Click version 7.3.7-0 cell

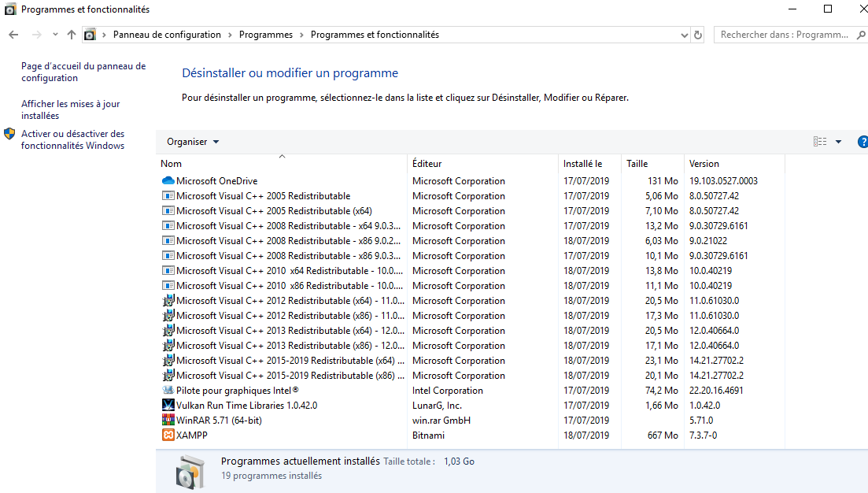pos(703,435)
